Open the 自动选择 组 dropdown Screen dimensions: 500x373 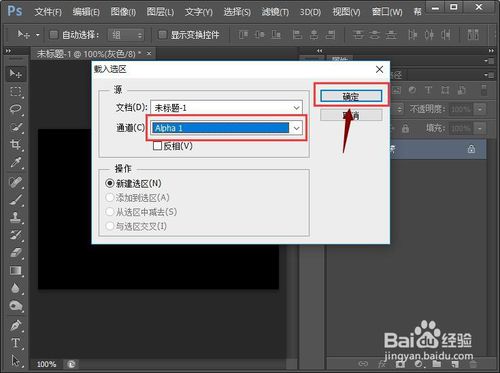point(126,35)
